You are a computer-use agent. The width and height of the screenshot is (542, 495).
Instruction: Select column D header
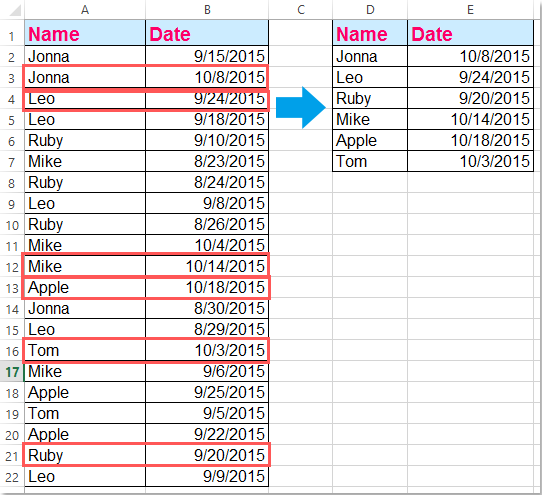click(x=370, y=10)
